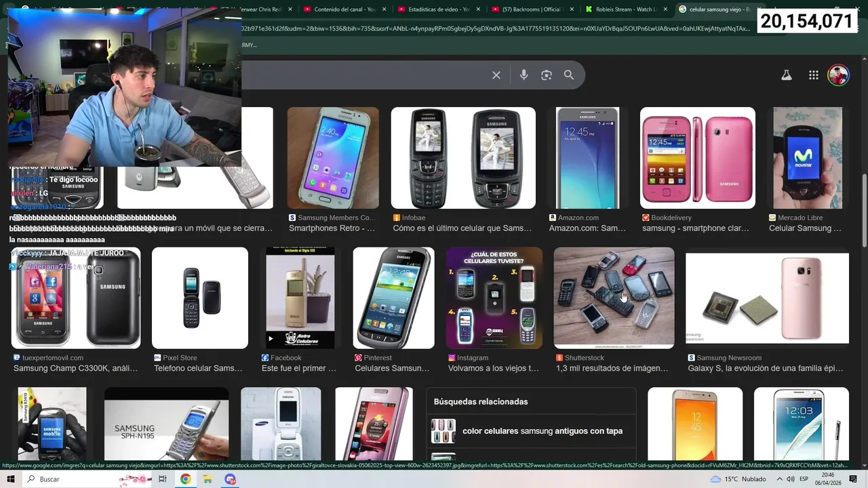Viewport: 868px width, 488px height.
Task: Open Instagram cuál de estos celulares image
Action: [494, 298]
